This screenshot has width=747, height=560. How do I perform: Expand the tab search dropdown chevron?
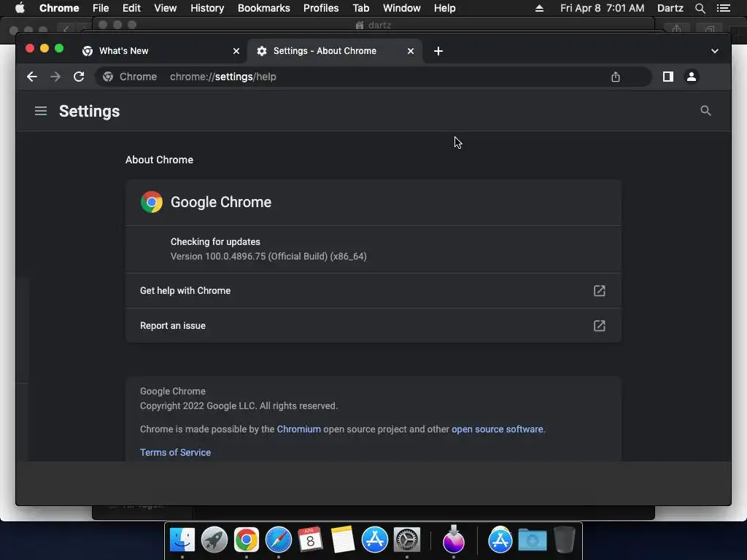(715, 51)
